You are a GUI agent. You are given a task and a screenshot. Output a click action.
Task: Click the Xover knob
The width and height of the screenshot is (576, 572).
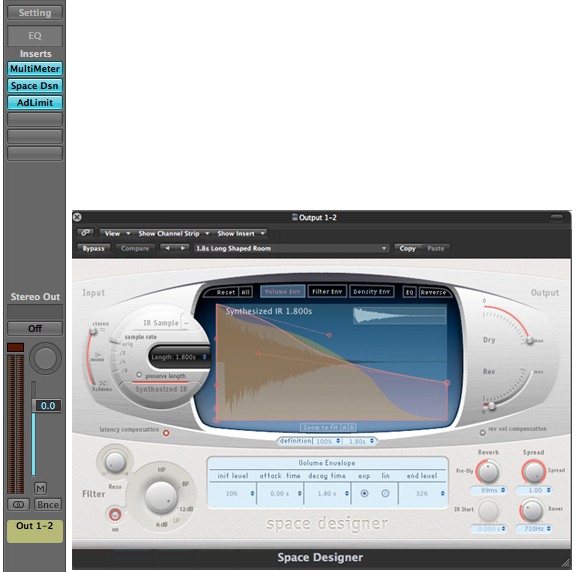point(532,511)
